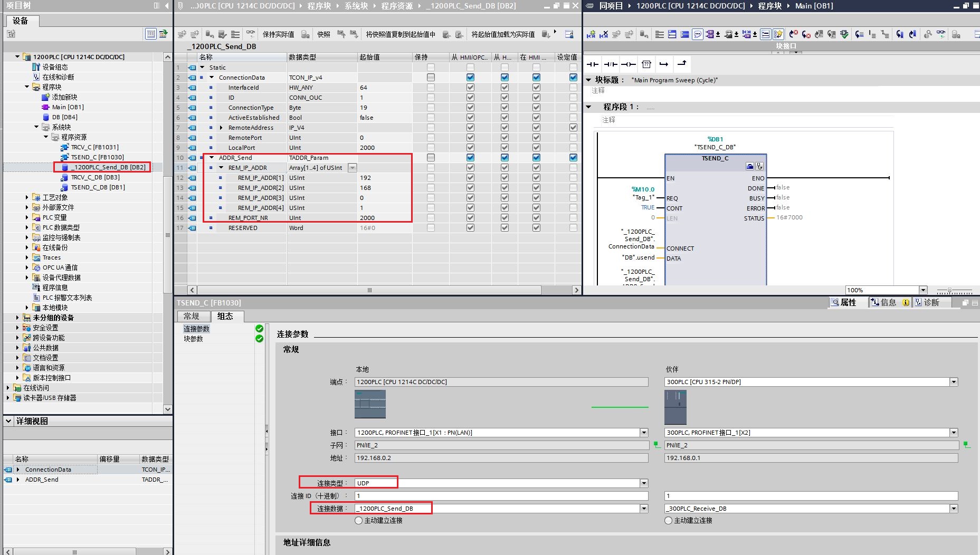This screenshot has width=980, height=555.
Task: Click monitor-all glasses icon in DB toolbar
Action: (251, 34)
